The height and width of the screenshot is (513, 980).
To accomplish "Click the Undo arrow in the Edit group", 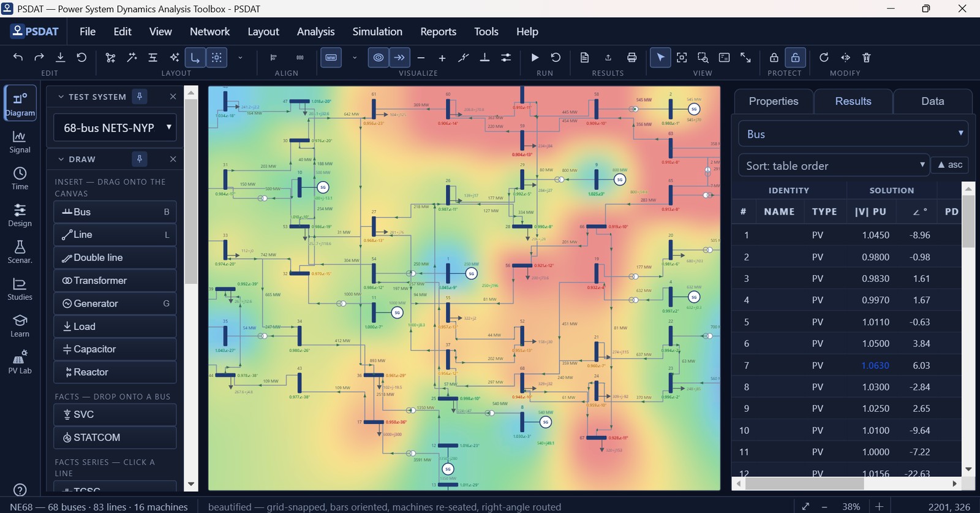I will point(18,58).
